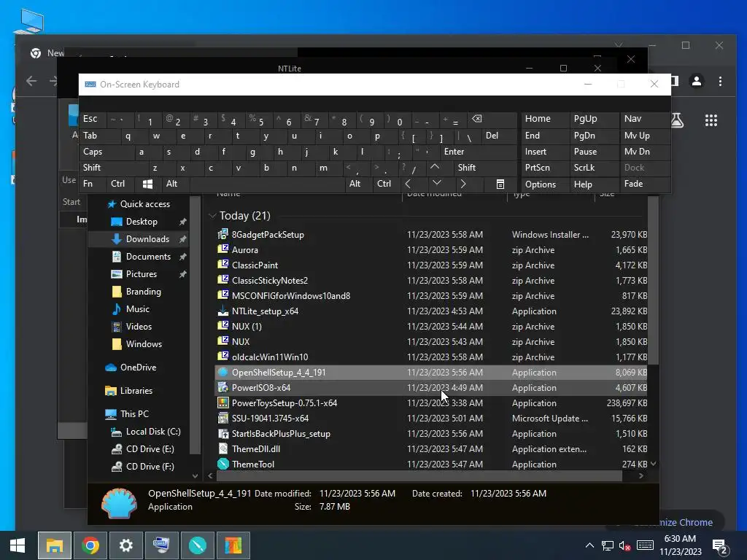Open the Chrome apps grid icon

pos(711,120)
